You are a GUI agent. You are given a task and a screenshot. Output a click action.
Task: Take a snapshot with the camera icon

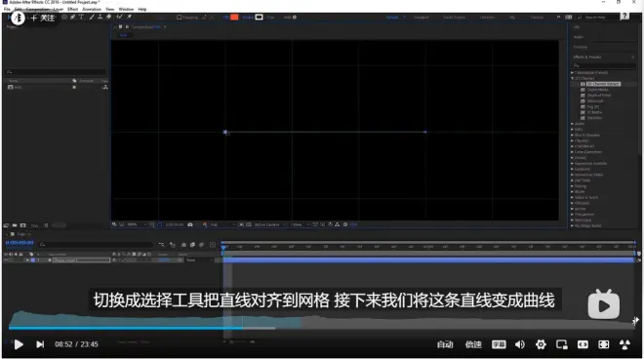click(190, 224)
